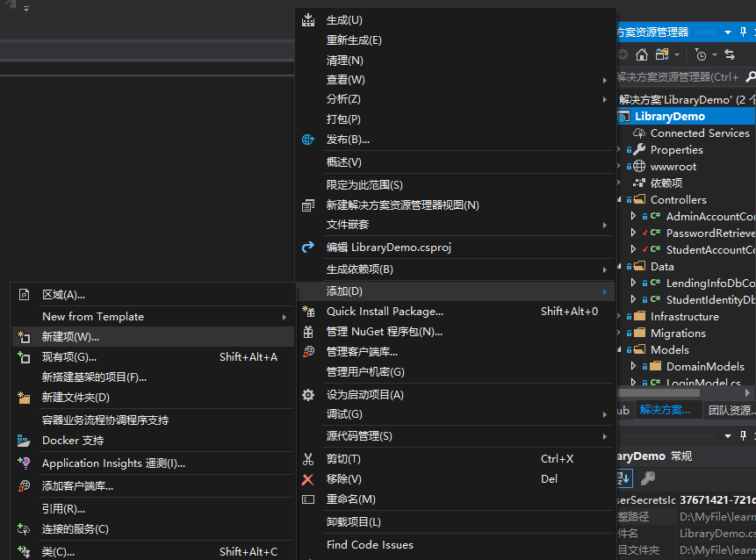Click the Docker support icon
The height and width of the screenshot is (560, 756).
[24, 441]
